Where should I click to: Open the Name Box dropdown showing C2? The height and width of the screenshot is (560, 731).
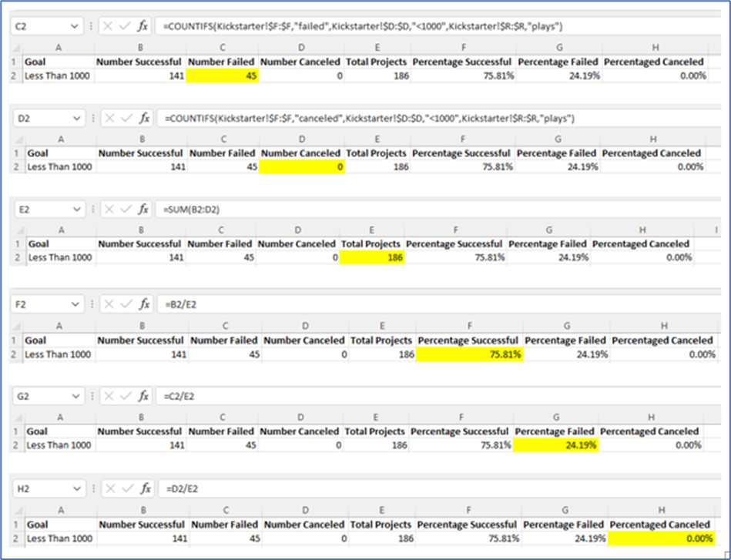coord(73,25)
